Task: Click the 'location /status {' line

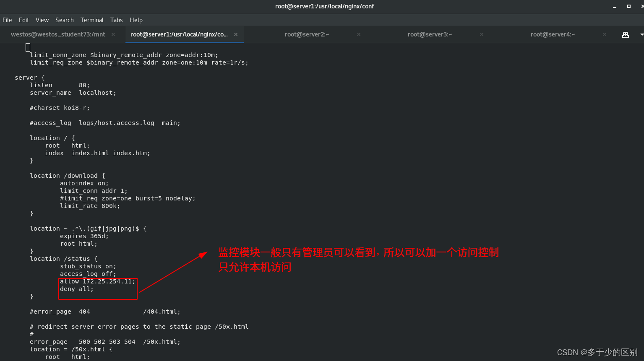Action: coord(64,259)
